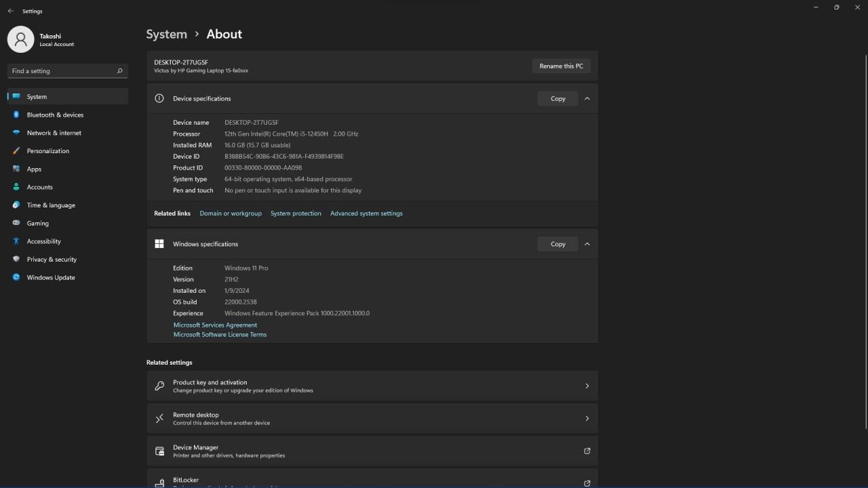
Task: Click the Windows Update icon in sidebar
Action: [16, 277]
